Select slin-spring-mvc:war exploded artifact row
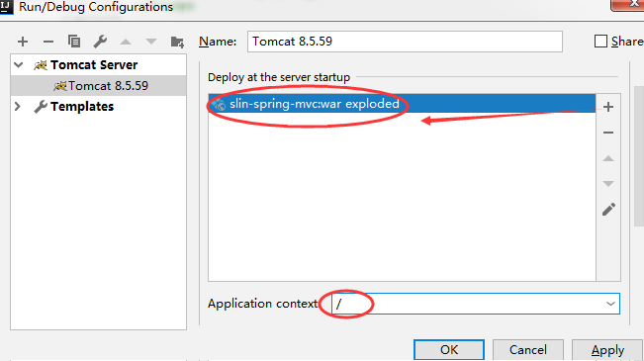 point(402,104)
